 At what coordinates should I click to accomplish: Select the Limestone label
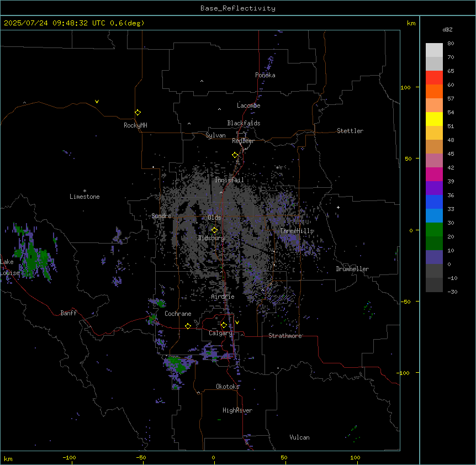pos(84,197)
